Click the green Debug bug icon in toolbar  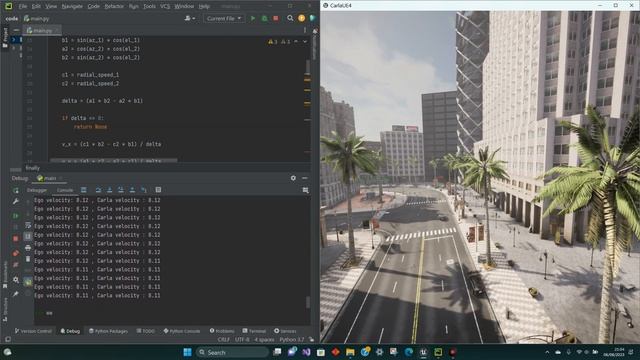coord(264,18)
